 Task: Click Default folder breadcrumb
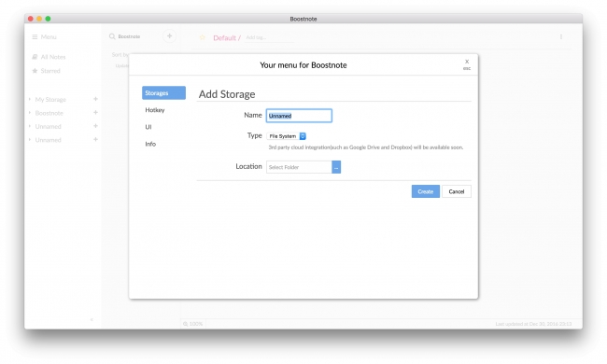point(224,37)
